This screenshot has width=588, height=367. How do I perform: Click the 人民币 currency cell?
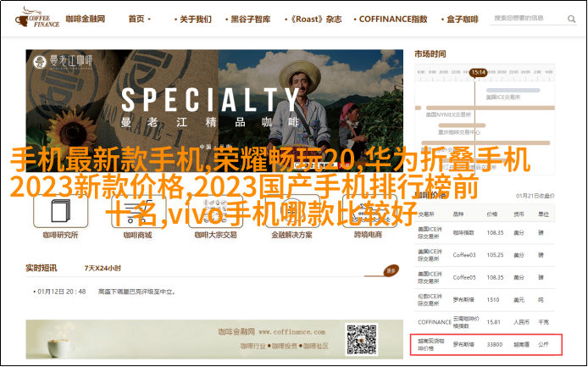(x=522, y=322)
